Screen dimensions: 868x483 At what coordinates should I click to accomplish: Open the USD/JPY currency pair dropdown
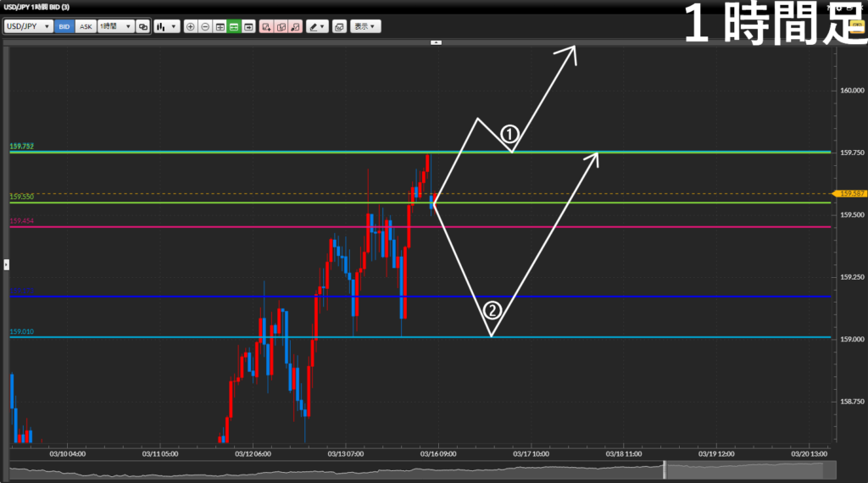(28, 26)
